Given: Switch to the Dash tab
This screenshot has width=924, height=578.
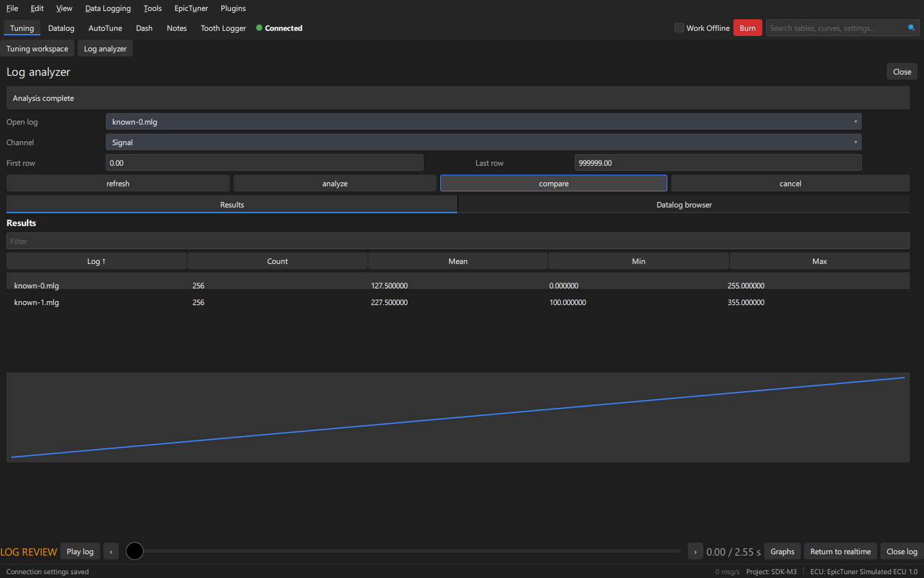Looking at the screenshot, I should click(144, 28).
